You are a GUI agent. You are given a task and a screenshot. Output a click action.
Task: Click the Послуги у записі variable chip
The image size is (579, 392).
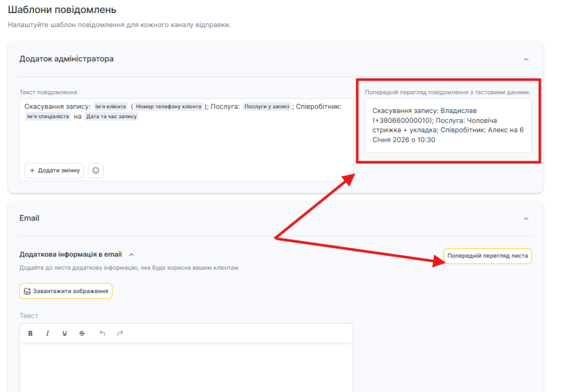tap(267, 106)
